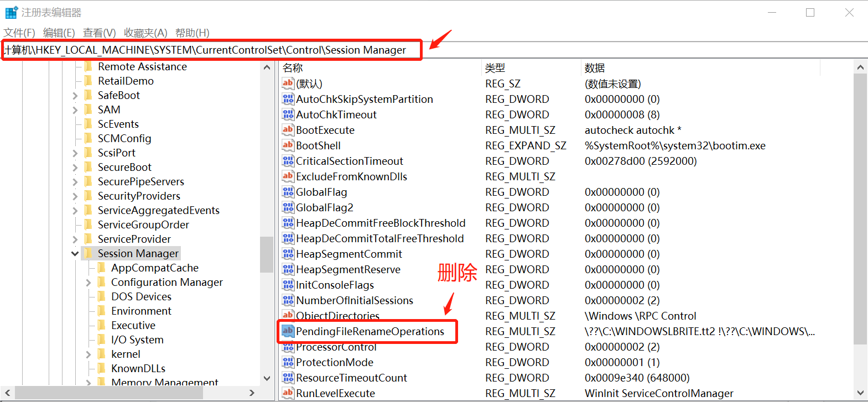Click the KnownDLLs folder icon
The width and height of the screenshot is (868, 402).
(101, 368)
